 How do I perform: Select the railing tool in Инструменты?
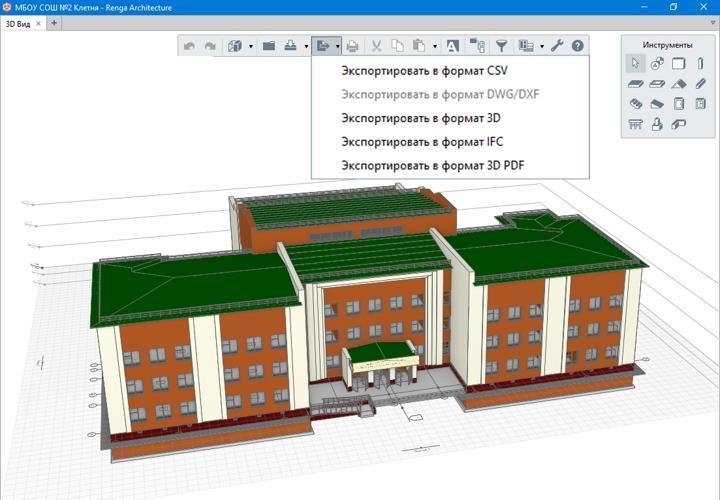[x=636, y=124]
